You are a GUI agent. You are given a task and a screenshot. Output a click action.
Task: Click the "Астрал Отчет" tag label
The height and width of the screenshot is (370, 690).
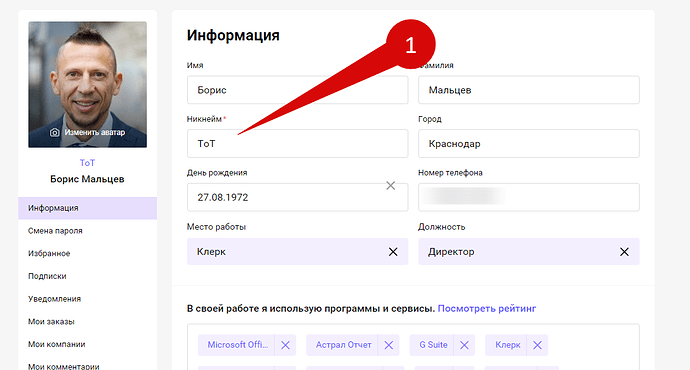tap(344, 345)
